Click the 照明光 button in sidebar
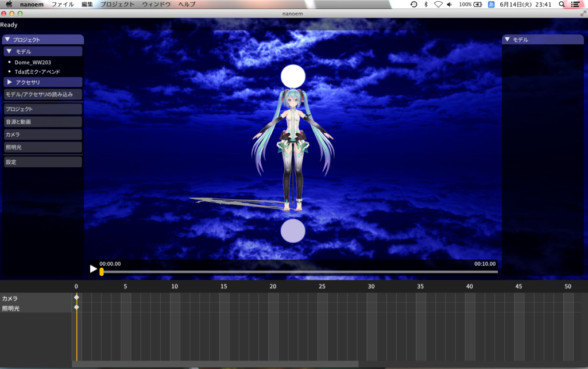 (42, 147)
